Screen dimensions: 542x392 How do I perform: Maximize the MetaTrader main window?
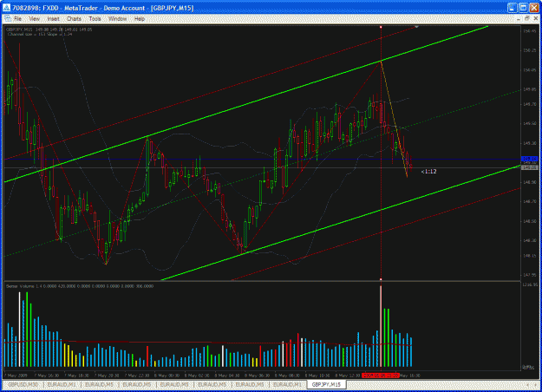[x=523, y=8]
